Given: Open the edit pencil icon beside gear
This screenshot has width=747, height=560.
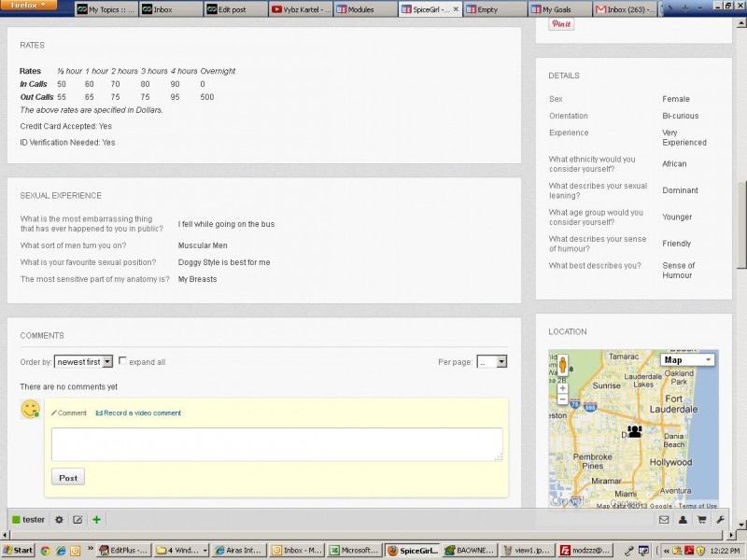Looking at the screenshot, I should [x=78, y=520].
